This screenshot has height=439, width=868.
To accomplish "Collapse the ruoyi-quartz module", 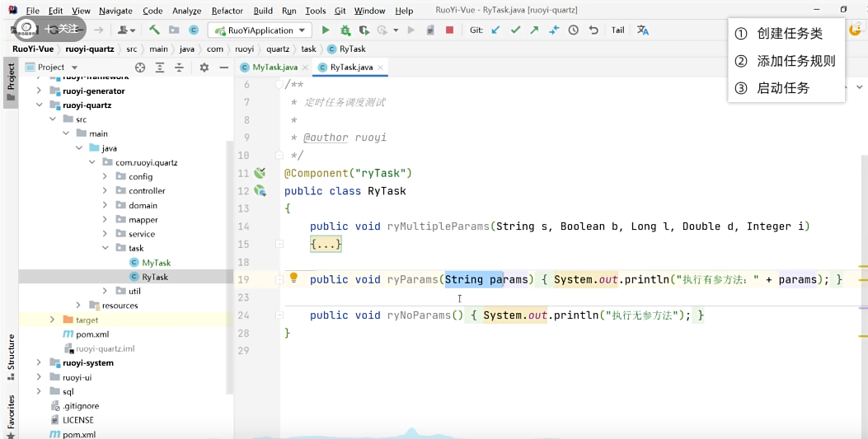I will [39, 105].
